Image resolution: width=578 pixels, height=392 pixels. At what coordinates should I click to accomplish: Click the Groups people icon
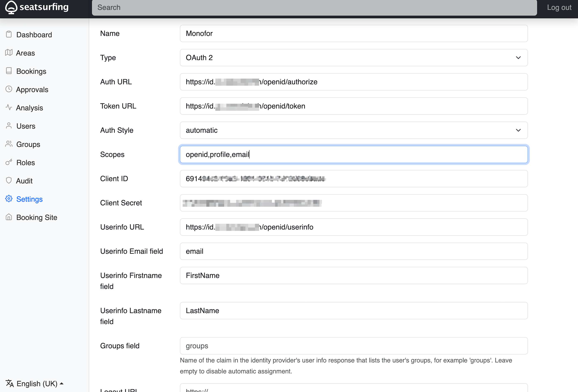(9, 144)
